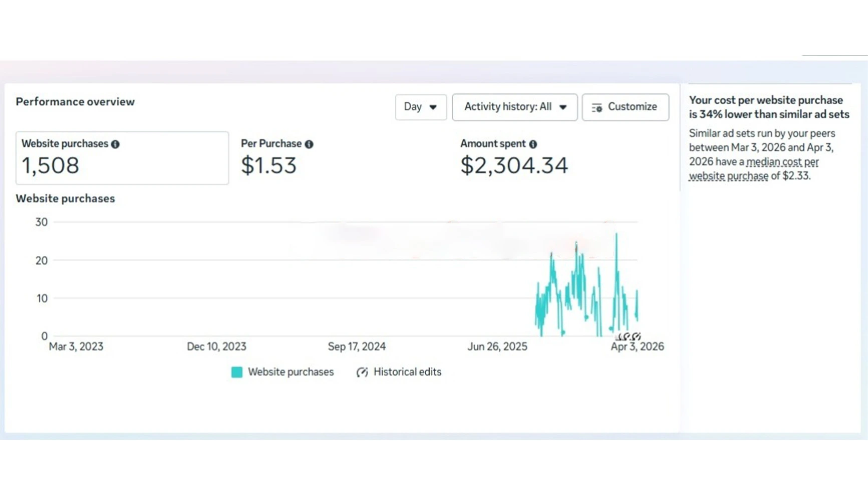Open the median cost per website purchase link
The width and height of the screenshot is (868, 495).
pos(754,169)
